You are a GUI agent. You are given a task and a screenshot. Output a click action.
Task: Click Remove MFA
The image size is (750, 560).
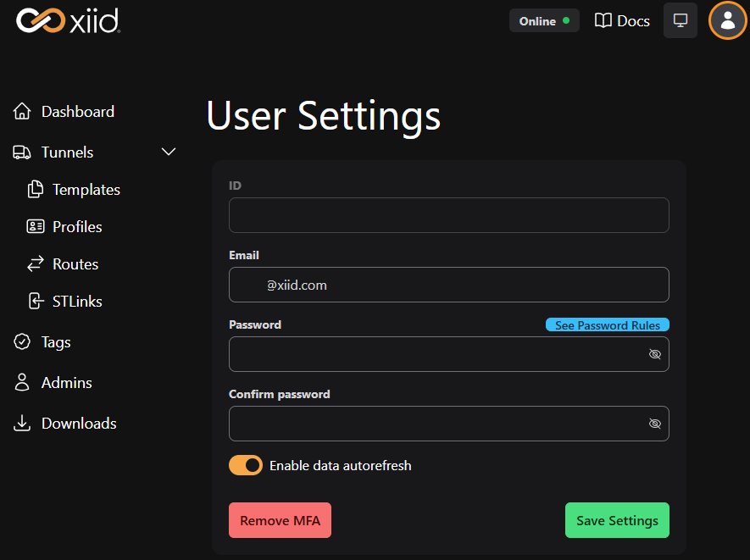click(x=280, y=519)
